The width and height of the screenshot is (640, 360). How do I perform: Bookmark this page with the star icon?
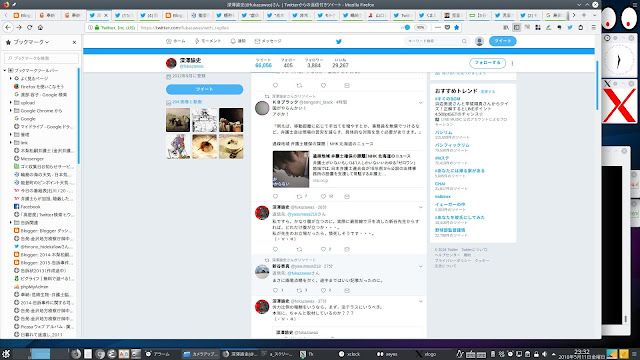point(457,27)
